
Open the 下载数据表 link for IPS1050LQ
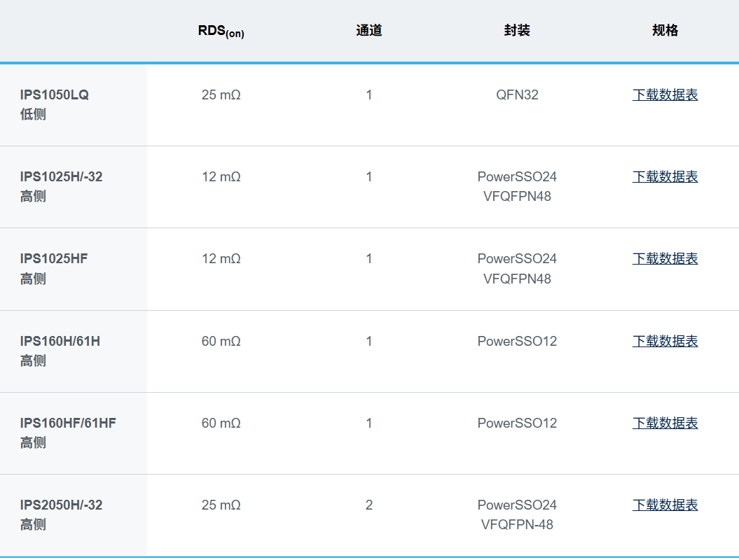(665, 94)
